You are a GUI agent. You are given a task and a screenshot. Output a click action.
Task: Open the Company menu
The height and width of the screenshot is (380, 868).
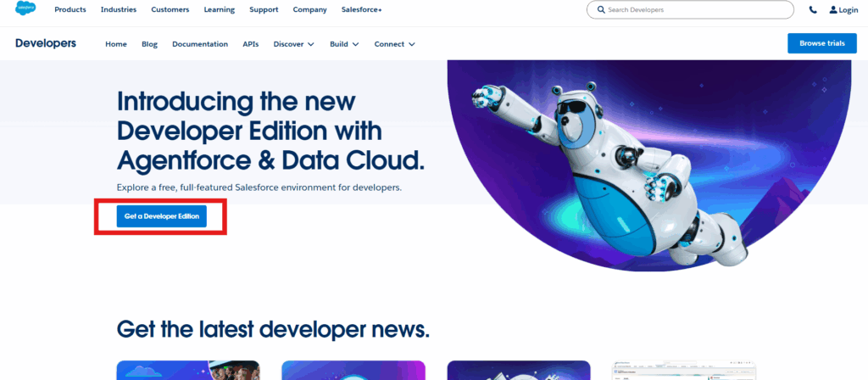(310, 10)
